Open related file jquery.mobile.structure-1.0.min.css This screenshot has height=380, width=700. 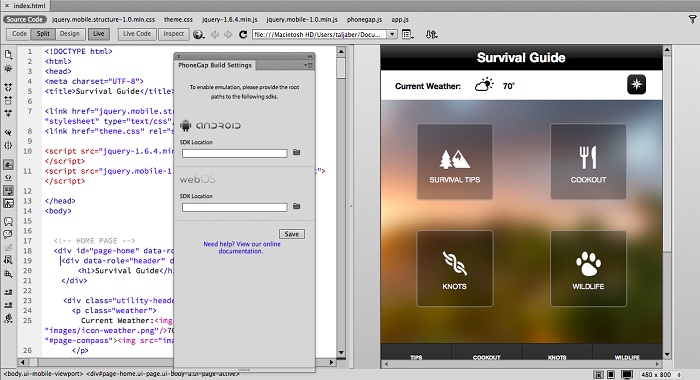point(104,20)
